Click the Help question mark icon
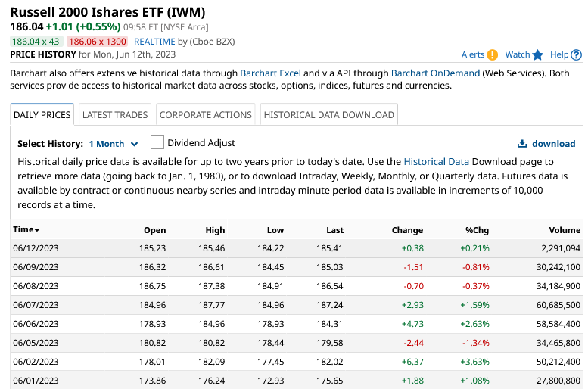 tap(576, 54)
